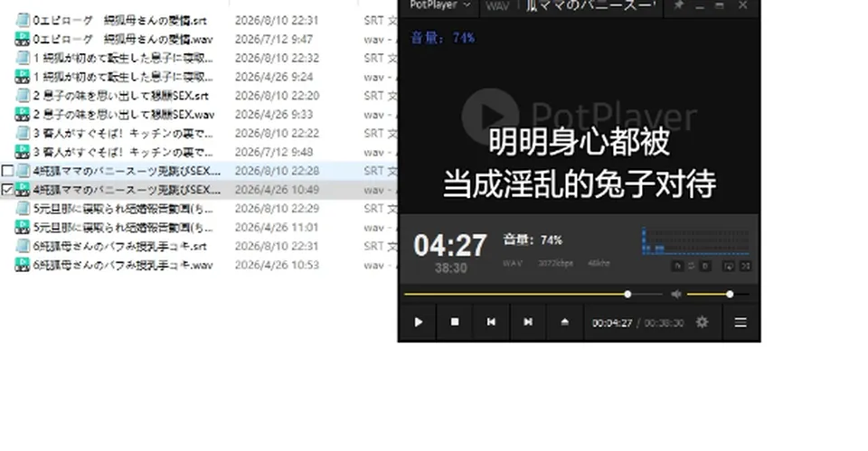Click the file name in the 2026/8/10 22:22 row

click(x=123, y=134)
